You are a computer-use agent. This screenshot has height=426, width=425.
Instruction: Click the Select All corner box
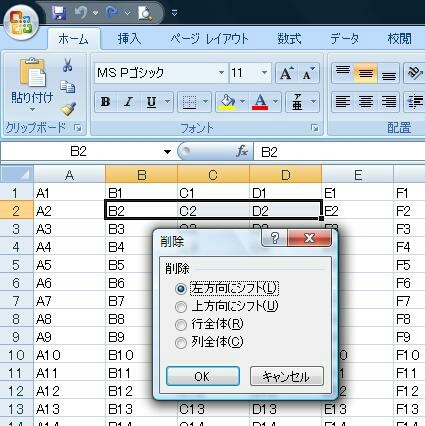17,174
